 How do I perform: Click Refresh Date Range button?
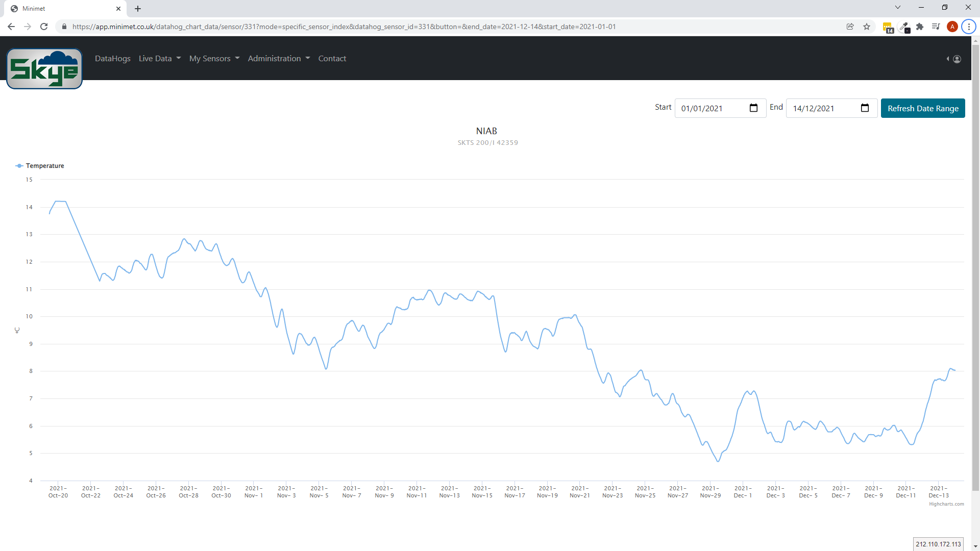[x=922, y=108]
